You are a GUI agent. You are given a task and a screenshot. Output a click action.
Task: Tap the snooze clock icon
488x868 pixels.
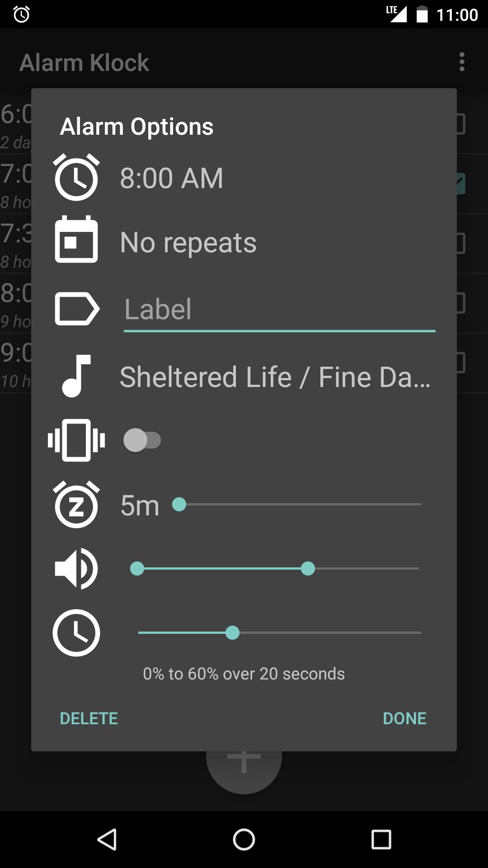click(76, 505)
